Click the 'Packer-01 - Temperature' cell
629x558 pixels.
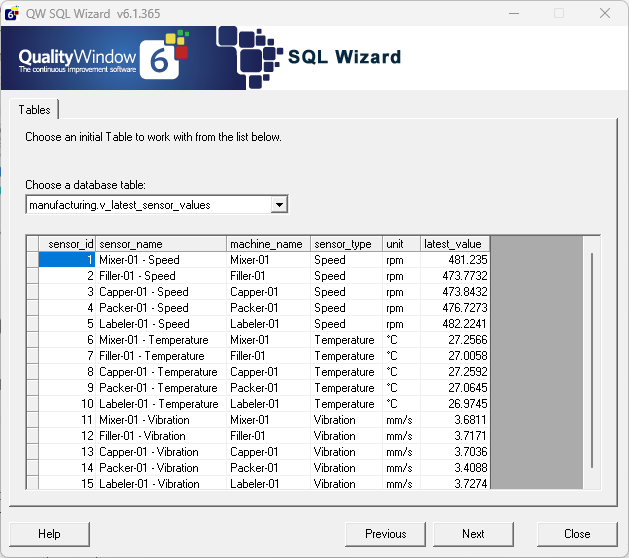(x=161, y=388)
